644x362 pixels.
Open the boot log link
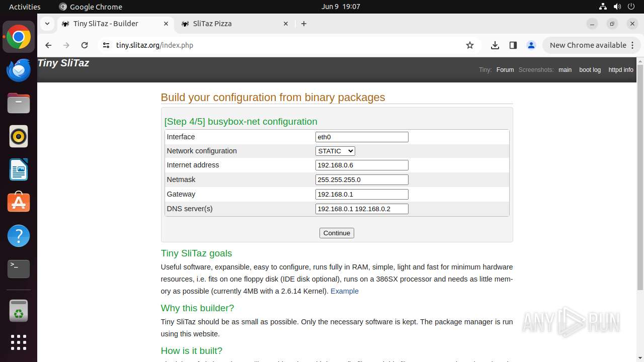pos(590,70)
